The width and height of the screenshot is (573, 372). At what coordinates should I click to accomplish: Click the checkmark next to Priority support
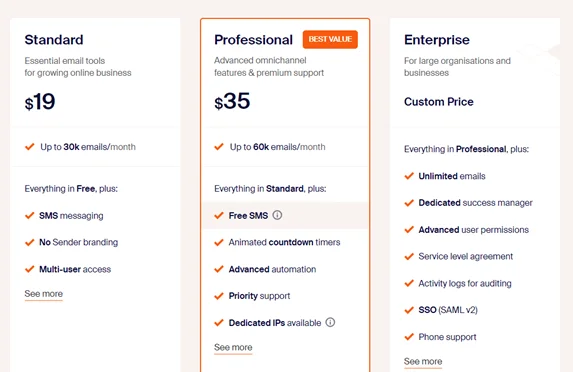(219, 296)
